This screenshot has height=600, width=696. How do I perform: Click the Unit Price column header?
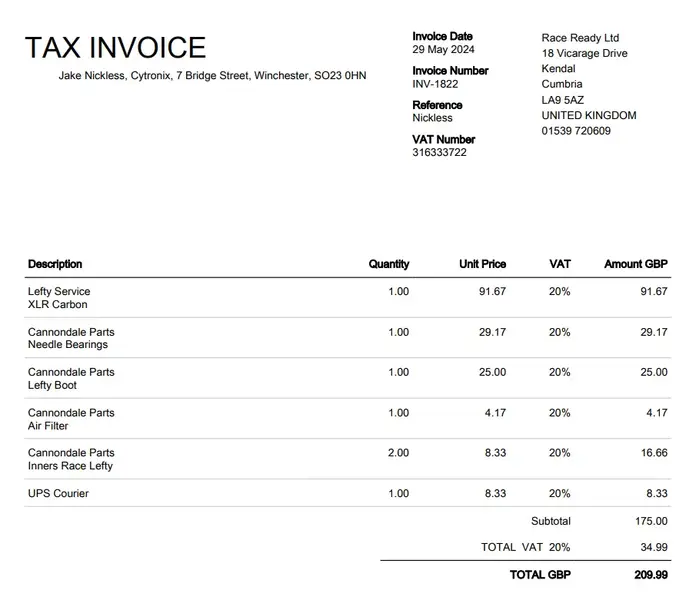482,264
